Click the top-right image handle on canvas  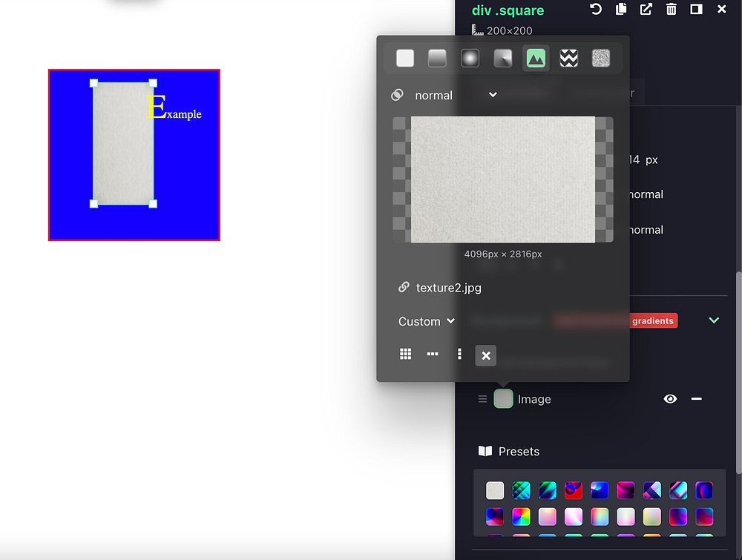click(x=153, y=83)
